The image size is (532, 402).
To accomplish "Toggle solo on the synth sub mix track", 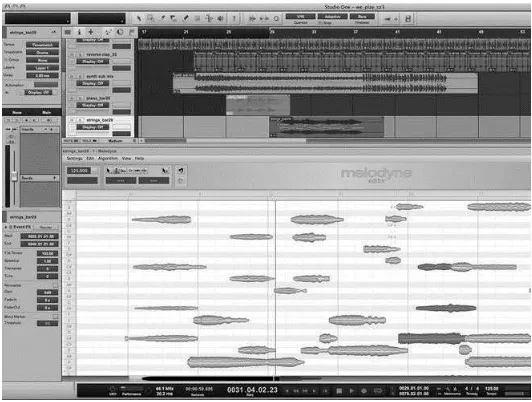I will [x=80, y=76].
